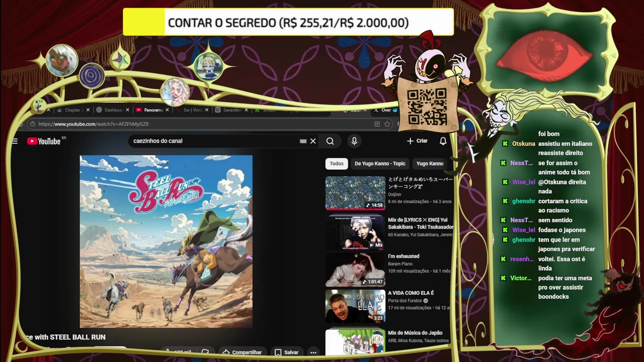
Task: Close the 'Panorama' tab
Action: [167, 110]
